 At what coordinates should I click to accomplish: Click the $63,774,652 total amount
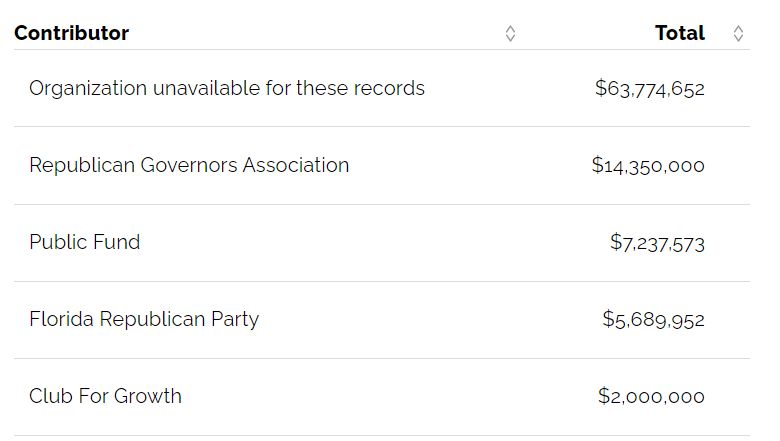coord(649,89)
